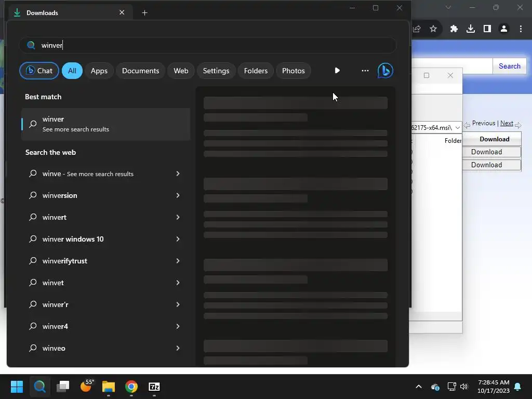Open the weather widget showing 55°
532x399 pixels.
pos(86,386)
